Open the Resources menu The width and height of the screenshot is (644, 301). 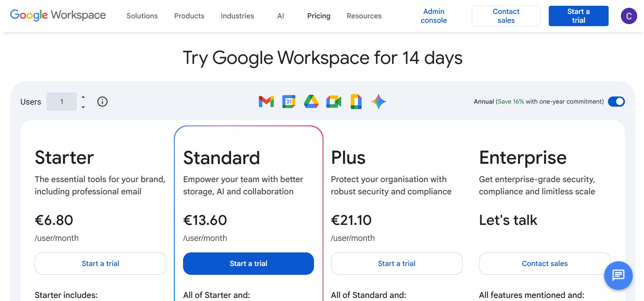tap(364, 16)
